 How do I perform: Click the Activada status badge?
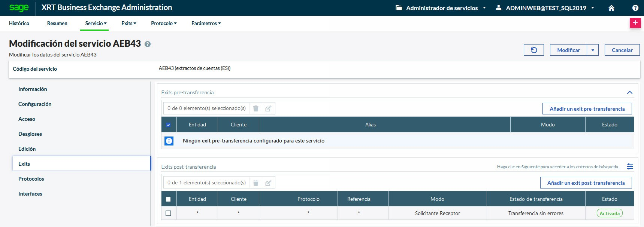point(610,213)
